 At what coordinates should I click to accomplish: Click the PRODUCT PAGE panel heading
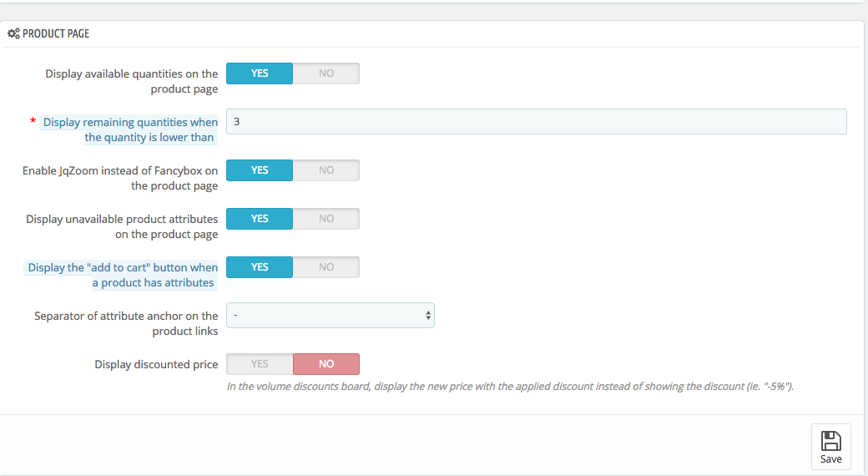[x=56, y=33]
